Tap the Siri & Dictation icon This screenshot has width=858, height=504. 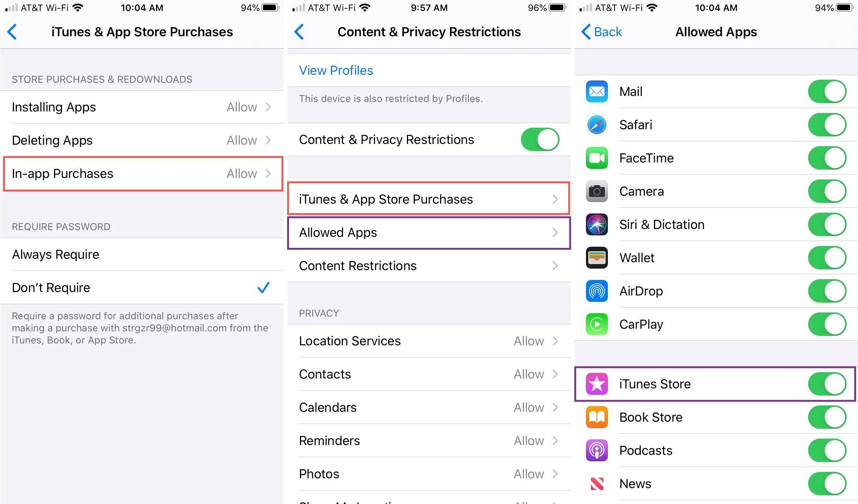(597, 224)
